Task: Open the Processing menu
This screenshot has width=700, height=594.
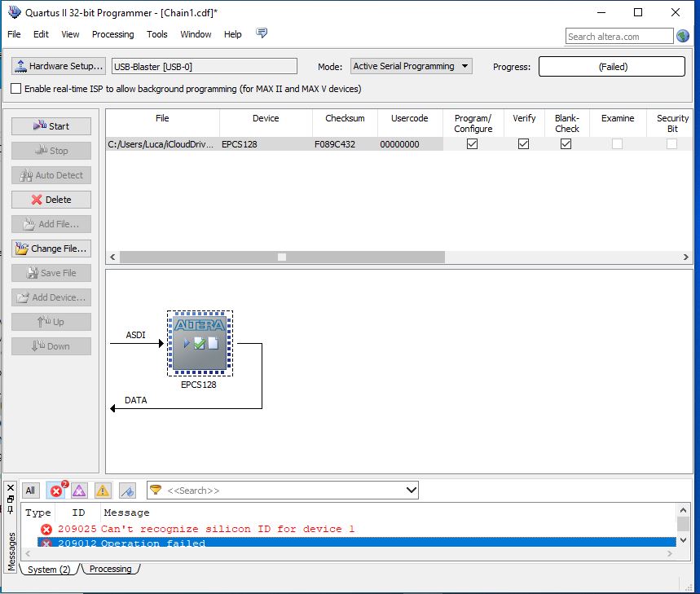Action: 112,34
